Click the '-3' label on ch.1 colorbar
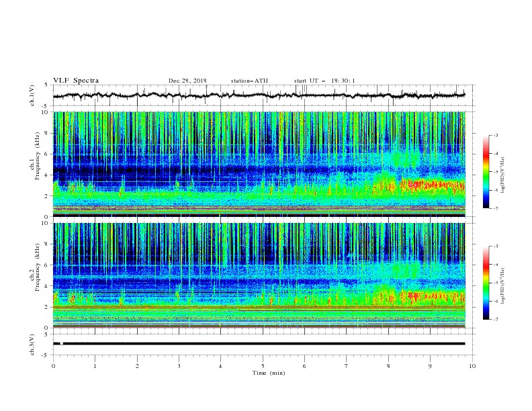The width and height of the screenshot is (532, 411). (x=496, y=135)
